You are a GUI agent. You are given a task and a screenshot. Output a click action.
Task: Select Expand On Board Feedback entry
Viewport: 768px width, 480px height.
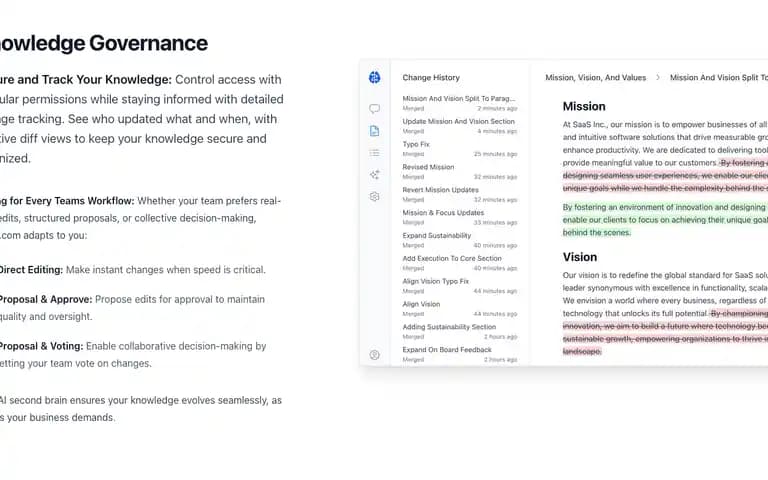tap(459, 355)
